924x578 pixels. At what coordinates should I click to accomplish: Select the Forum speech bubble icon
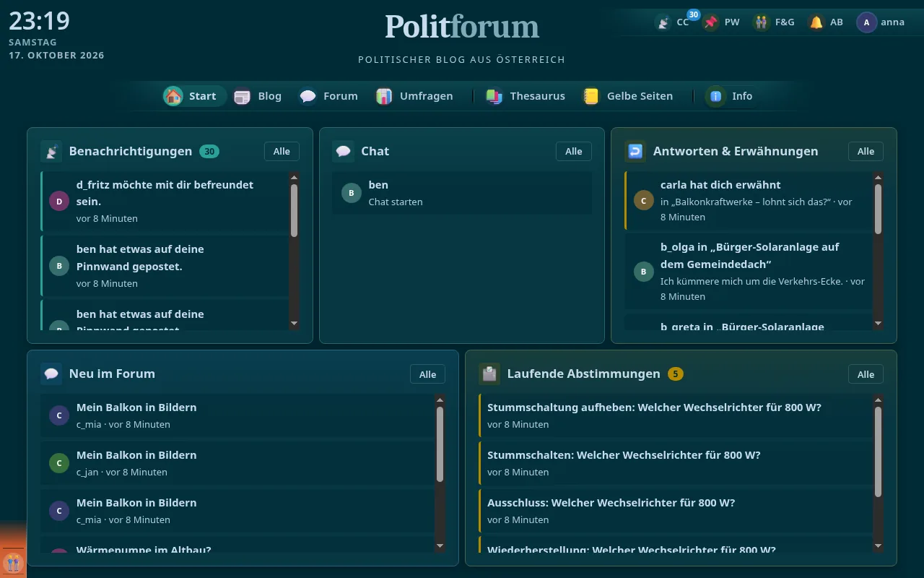308,96
